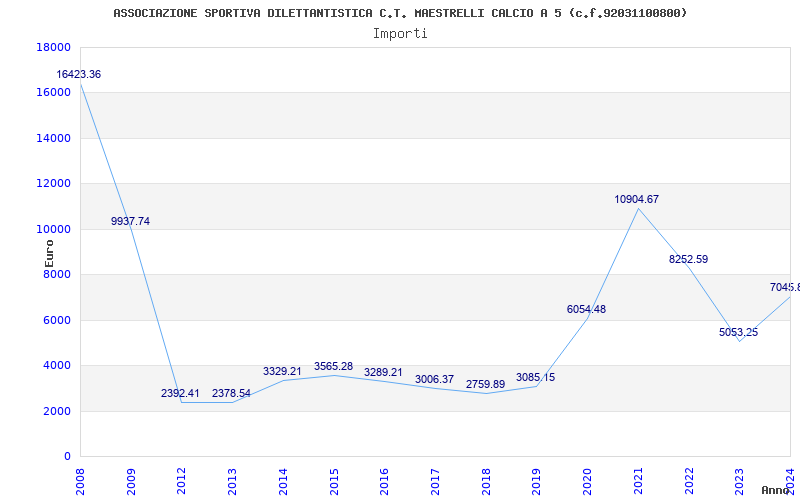The height and width of the screenshot is (500, 800).
Task: Select the 2018 x-axis year label
Action: (486, 482)
